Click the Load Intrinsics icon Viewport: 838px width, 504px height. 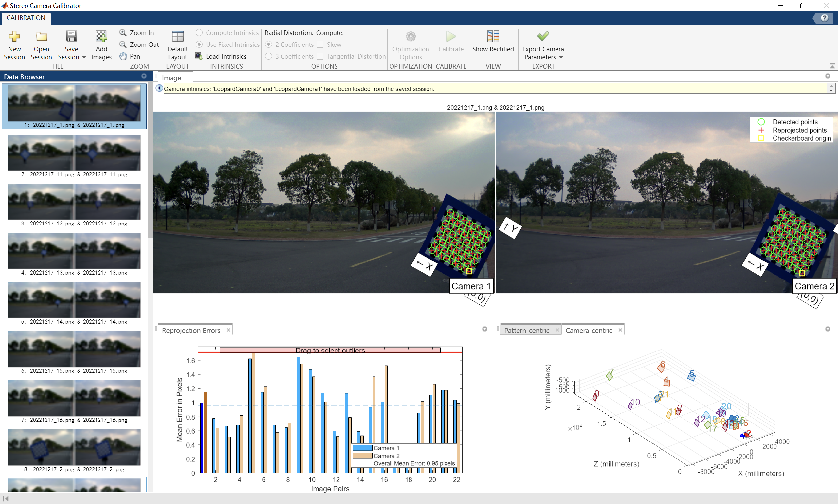(199, 56)
